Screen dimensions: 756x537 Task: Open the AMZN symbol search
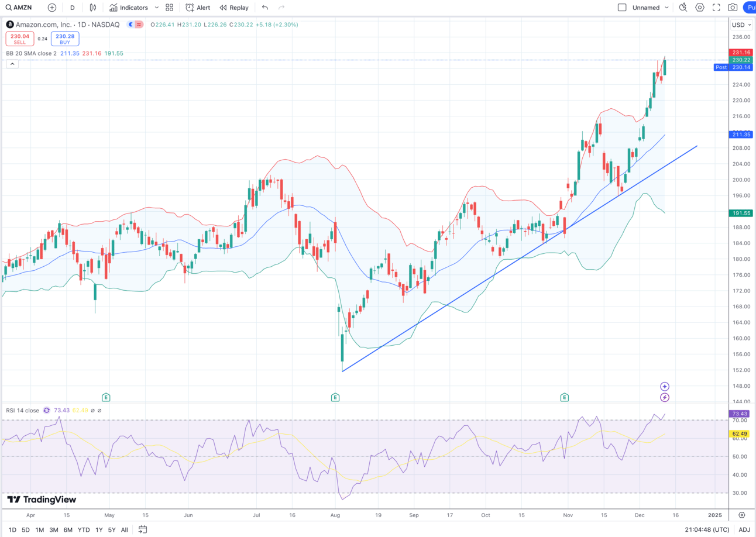point(19,8)
